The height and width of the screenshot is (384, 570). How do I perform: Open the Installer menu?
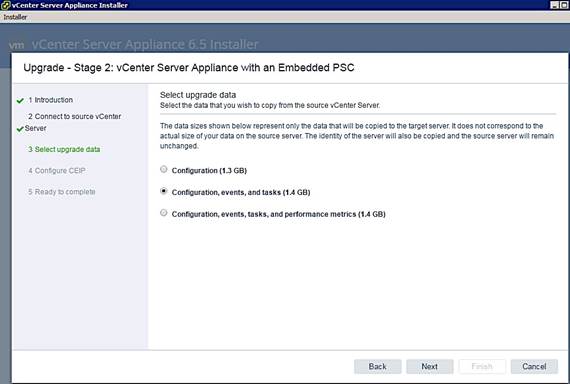tap(15, 17)
